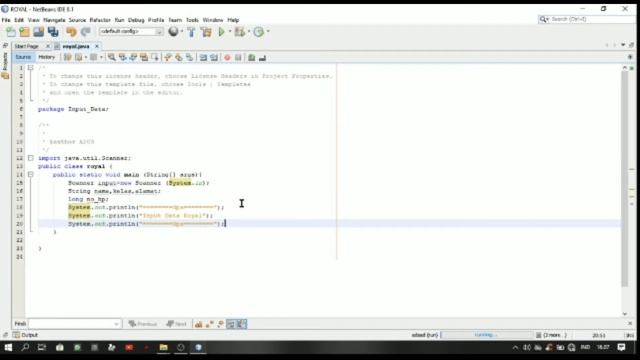The image size is (640, 360).
Task: Click the editor vertical scrollbar
Action: point(625,179)
